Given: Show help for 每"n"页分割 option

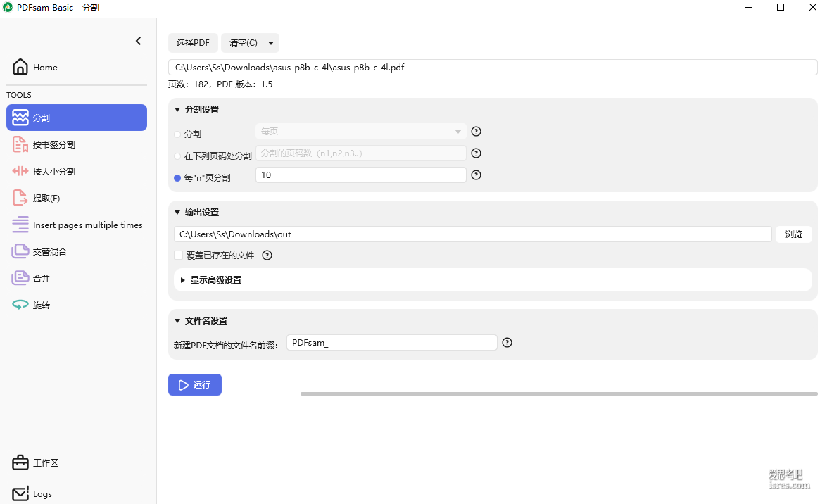Looking at the screenshot, I should point(476,175).
